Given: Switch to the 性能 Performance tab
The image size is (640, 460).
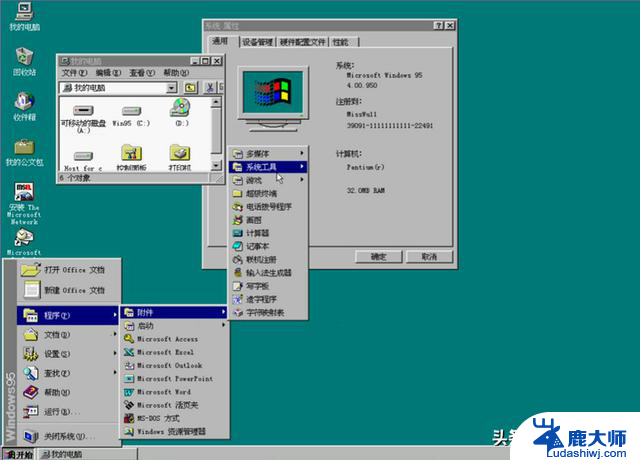Looking at the screenshot, I should [344, 42].
